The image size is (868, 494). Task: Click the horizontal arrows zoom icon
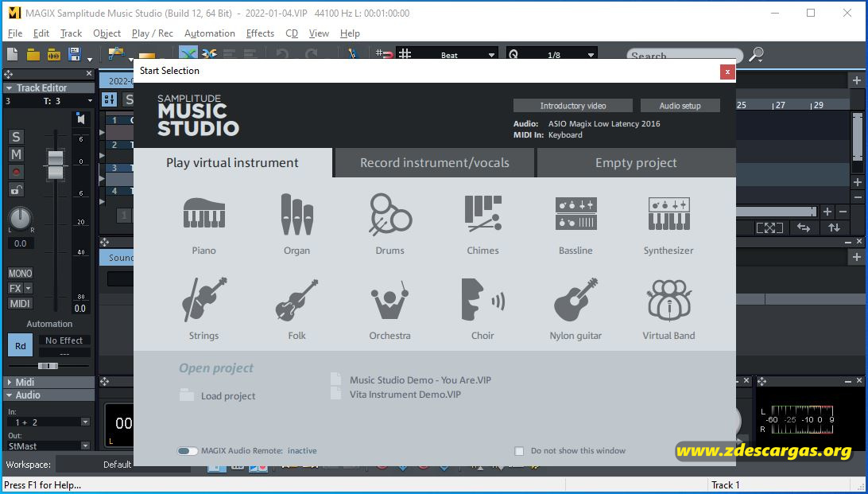804,228
